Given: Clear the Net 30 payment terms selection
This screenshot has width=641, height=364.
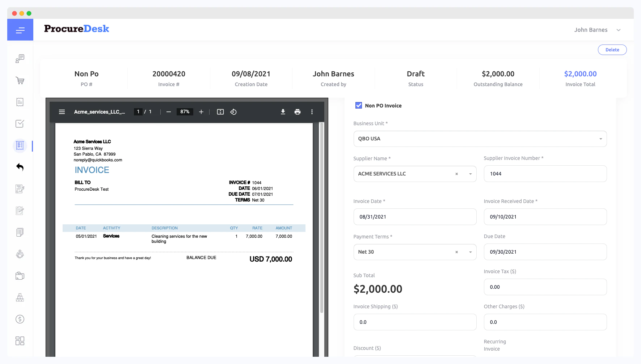Looking at the screenshot, I should (457, 252).
